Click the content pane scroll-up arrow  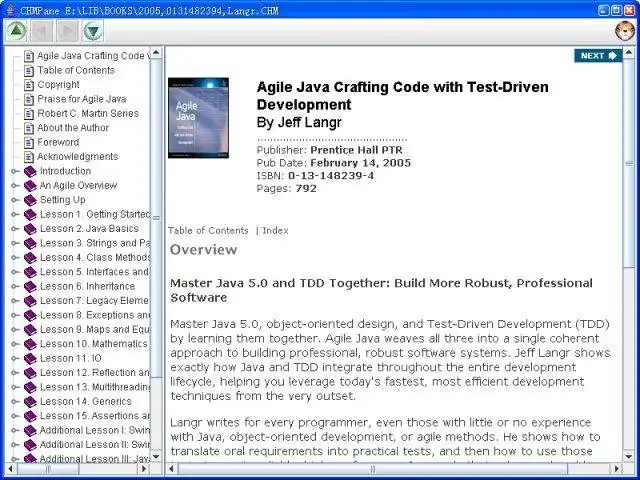coord(629,53)
